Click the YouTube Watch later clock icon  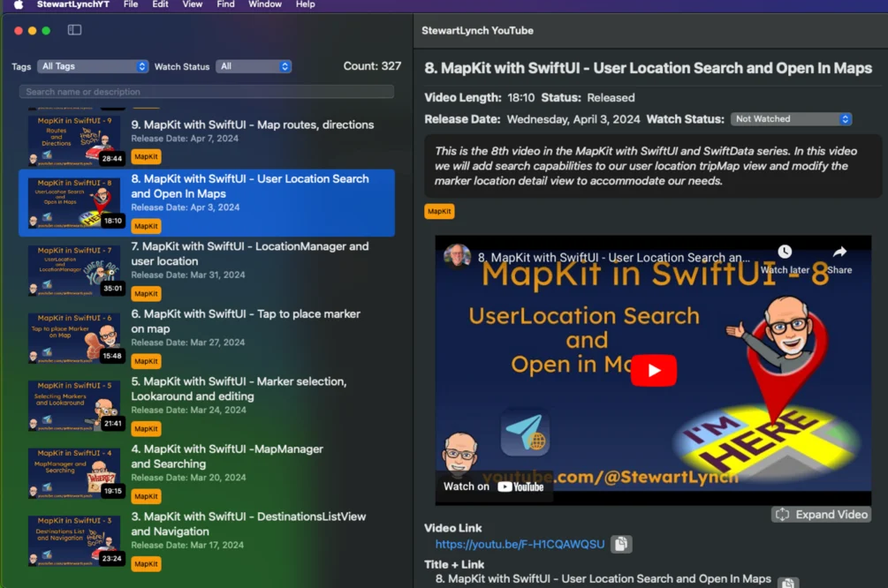click(785, 253)
